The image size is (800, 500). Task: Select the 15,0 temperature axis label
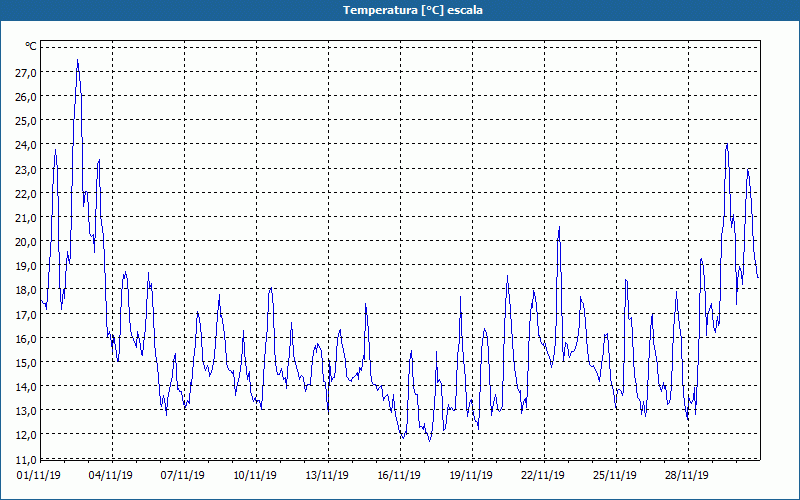click(26, 363)
